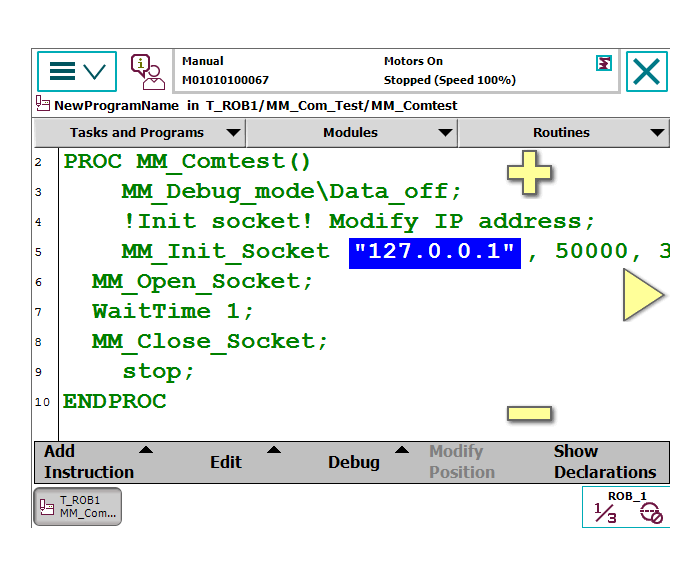Close the program editor with X
Screen dimensions: 685x565
click(647, 72)
